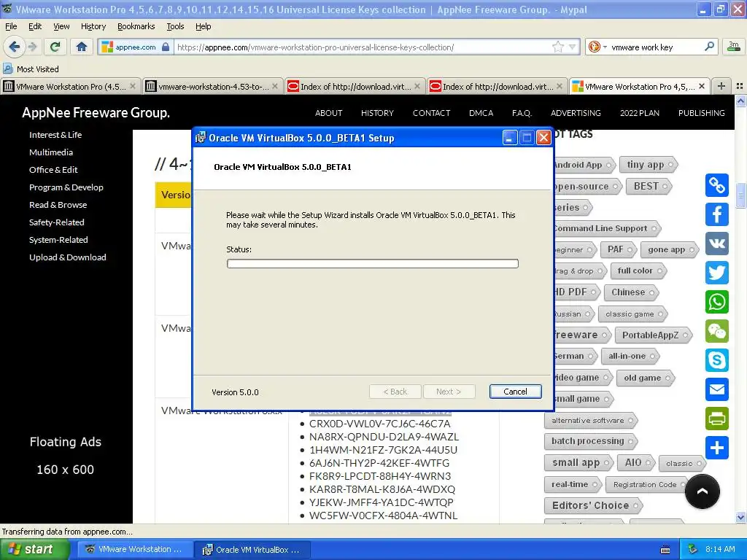Switch to first Index of download.virt tab
Screen dimensions: 747x560
pos(355,86)
